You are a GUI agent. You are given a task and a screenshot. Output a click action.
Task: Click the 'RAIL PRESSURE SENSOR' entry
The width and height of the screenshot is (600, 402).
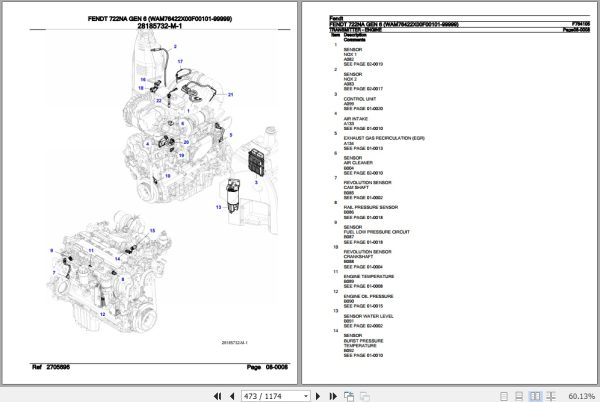(370, 207)
